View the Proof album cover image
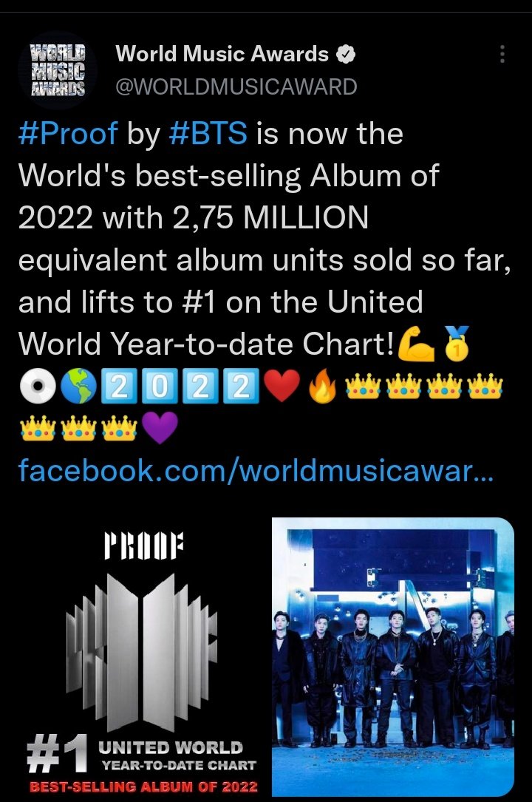The image size is (532, 802). (x=143, y=657)
